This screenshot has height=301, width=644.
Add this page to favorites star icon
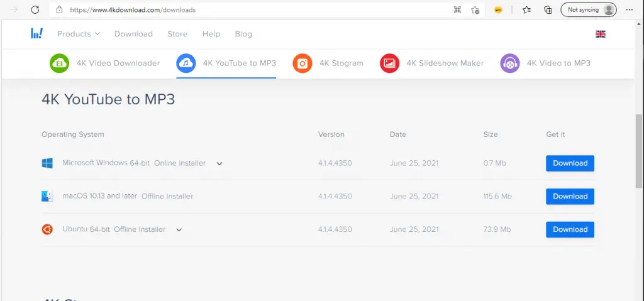coord(475,10)
